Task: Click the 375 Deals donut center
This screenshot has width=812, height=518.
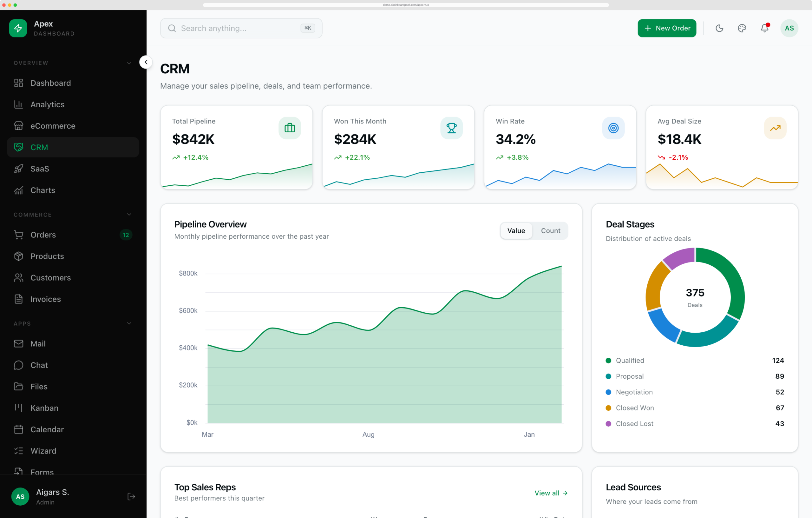Action: point(695,297)
